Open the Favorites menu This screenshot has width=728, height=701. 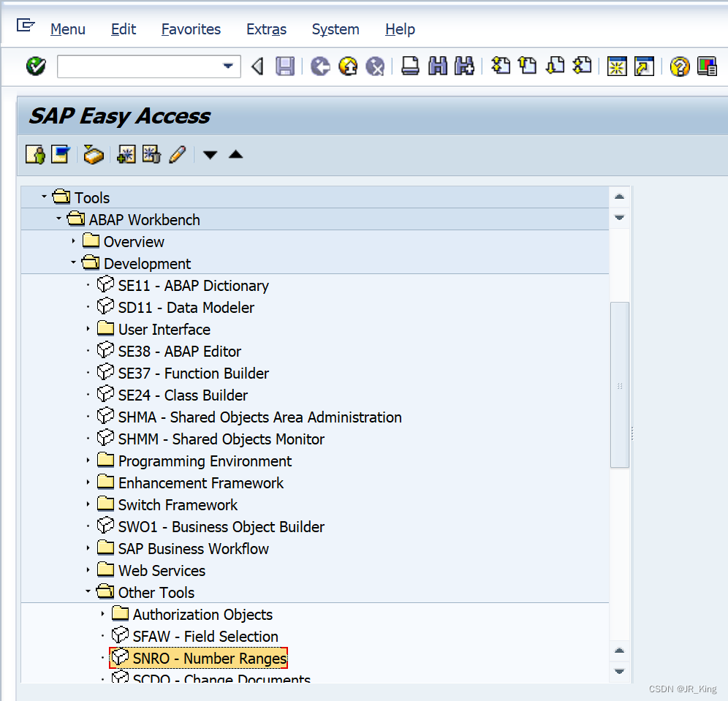tap(191, 29)
